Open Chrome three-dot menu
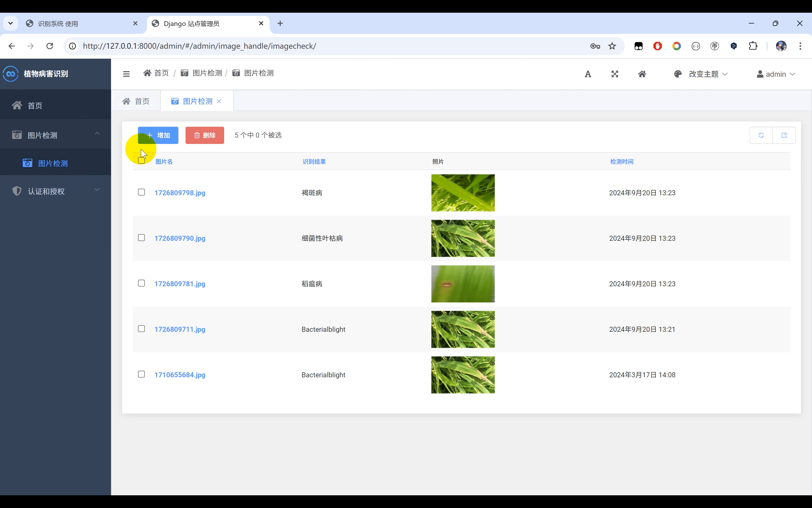The height and width of the screenshot is (508, 812). tap(800, 46)
